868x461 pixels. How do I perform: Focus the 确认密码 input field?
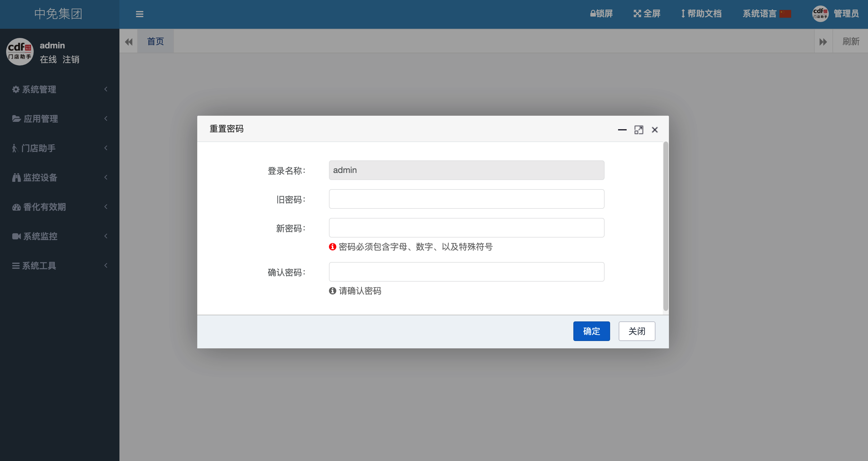click(466, 272)
